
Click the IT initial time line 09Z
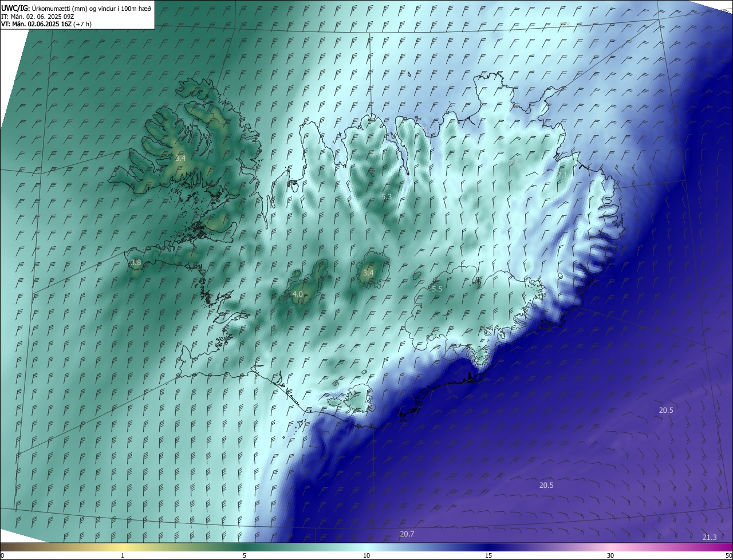tap(37, 17)
